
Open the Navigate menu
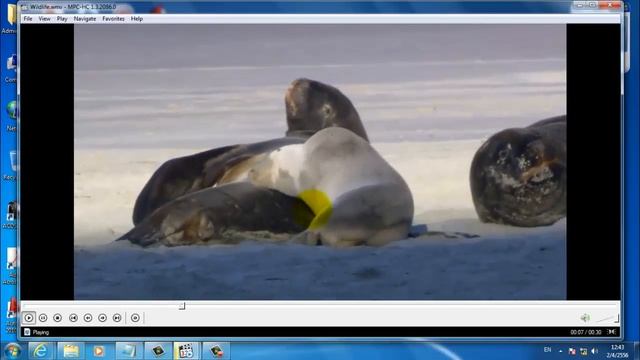[85, 19]
